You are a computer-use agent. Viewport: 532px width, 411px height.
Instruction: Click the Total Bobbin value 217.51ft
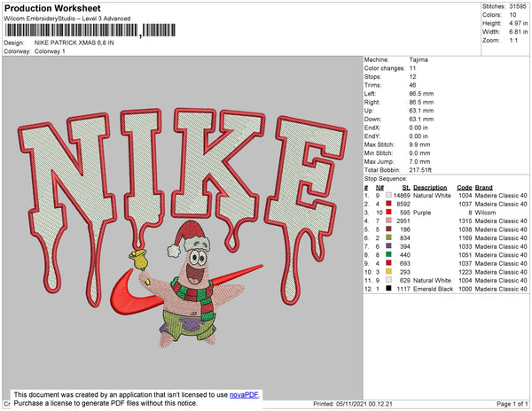420,170
